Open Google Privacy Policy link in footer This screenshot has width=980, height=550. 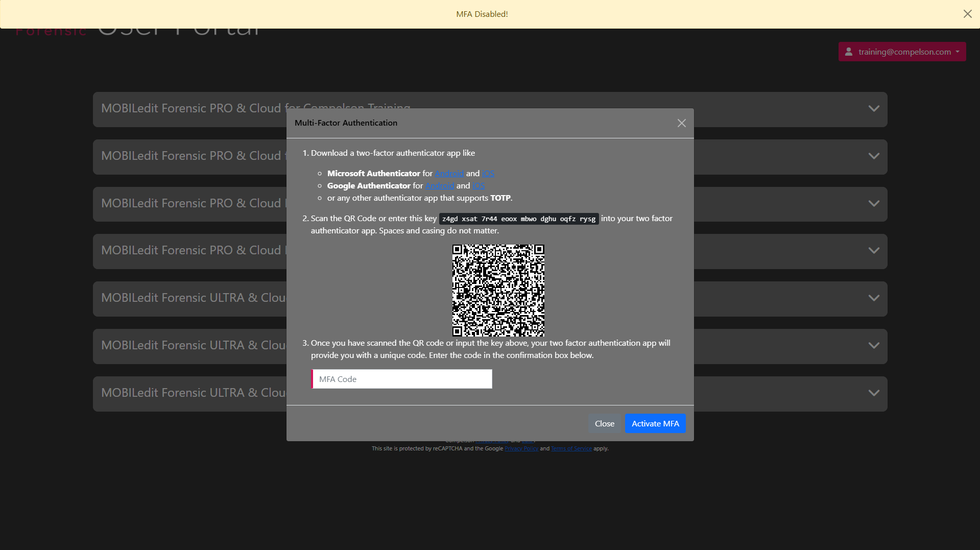pyautogui.click(x=521, y=448)
